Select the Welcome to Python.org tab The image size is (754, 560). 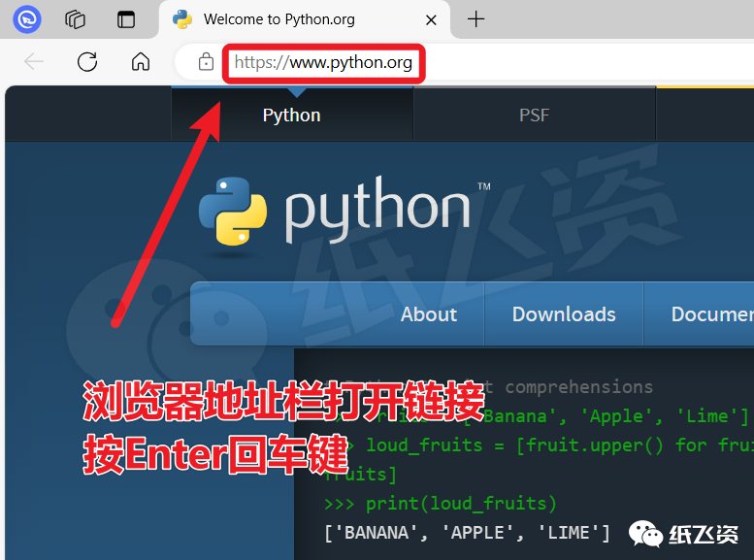(x=305, y=19)
